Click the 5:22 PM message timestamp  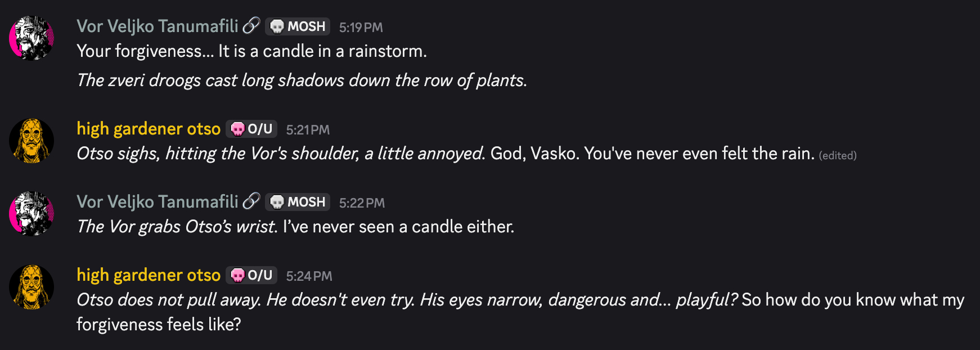coord(362,203)
